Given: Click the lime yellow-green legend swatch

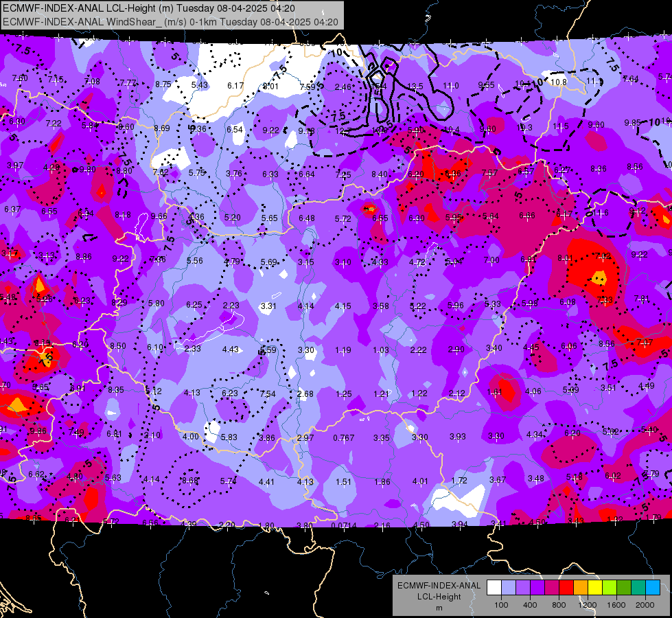Looking at the screenshot, I should point(610,588).
